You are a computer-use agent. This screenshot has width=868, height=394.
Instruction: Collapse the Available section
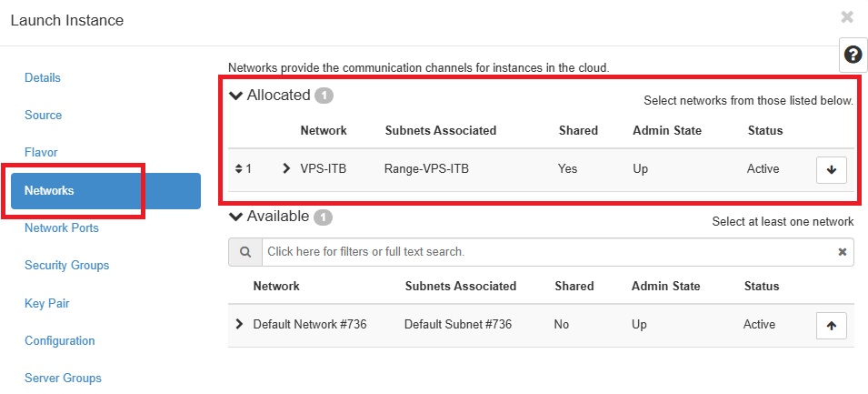[235, 217]
